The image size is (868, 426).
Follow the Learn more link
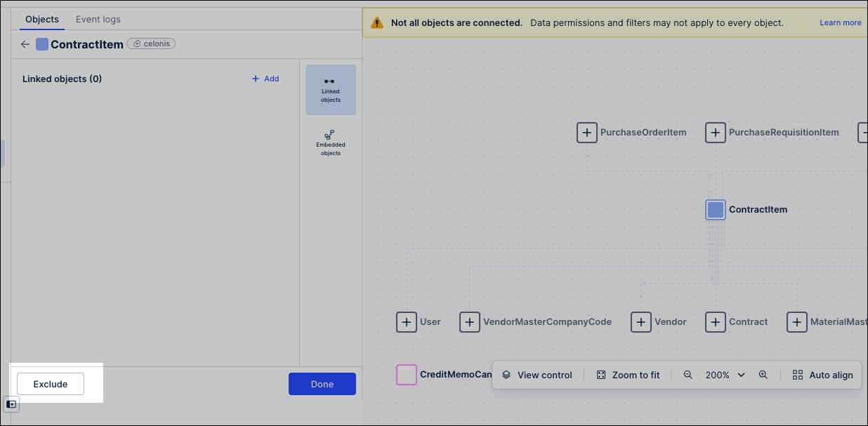[840, 22]
